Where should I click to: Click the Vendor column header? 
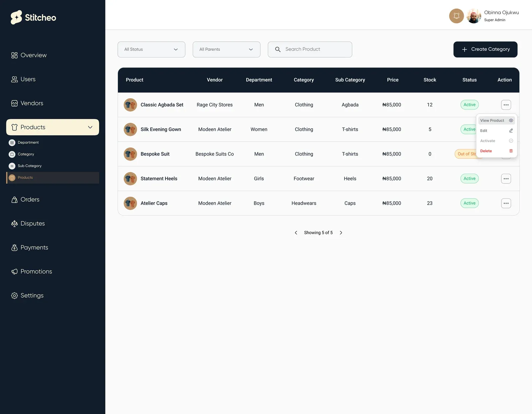[x=215, y=80]
